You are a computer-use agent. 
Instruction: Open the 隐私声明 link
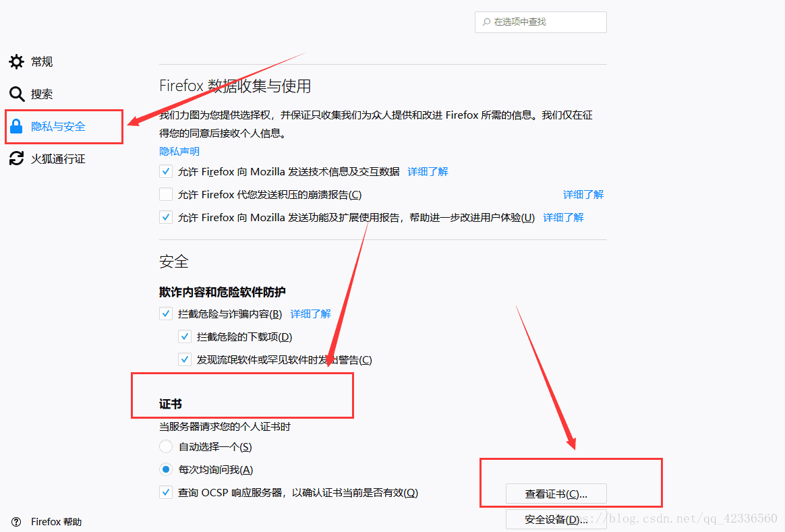(x=179, y=151)
